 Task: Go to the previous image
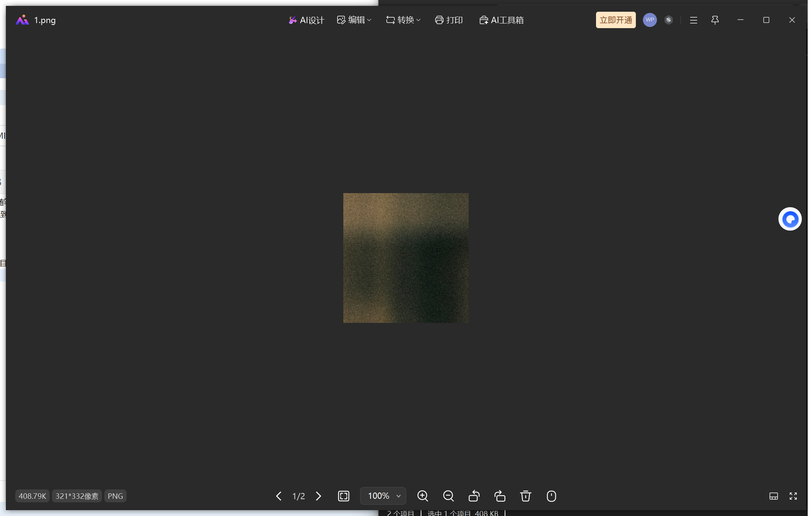pos(278,496)
